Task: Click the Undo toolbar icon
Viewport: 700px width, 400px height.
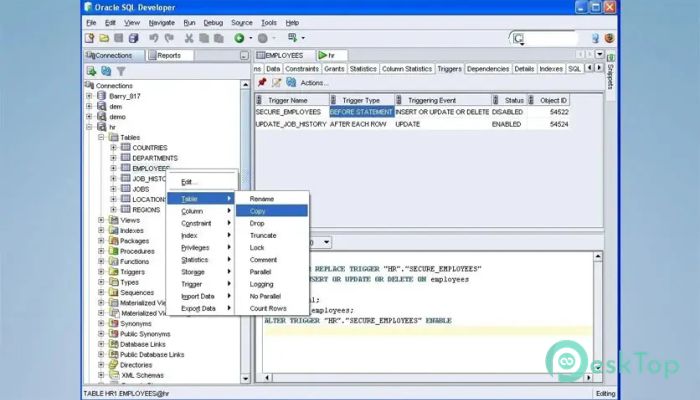Action: [154, 38]
